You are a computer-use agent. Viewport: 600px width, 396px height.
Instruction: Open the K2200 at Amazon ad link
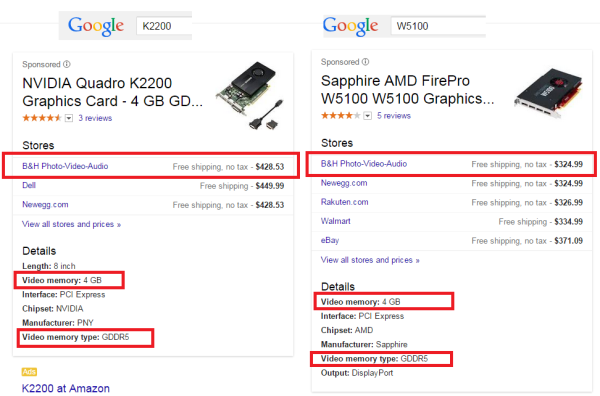(66, 388)
